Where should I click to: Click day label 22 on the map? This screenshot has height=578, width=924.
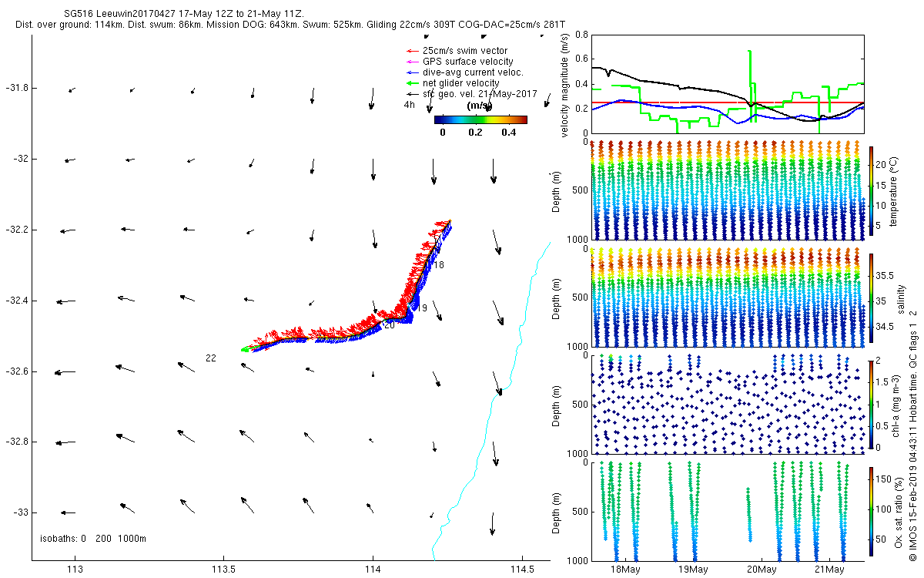tap(211, 358)
